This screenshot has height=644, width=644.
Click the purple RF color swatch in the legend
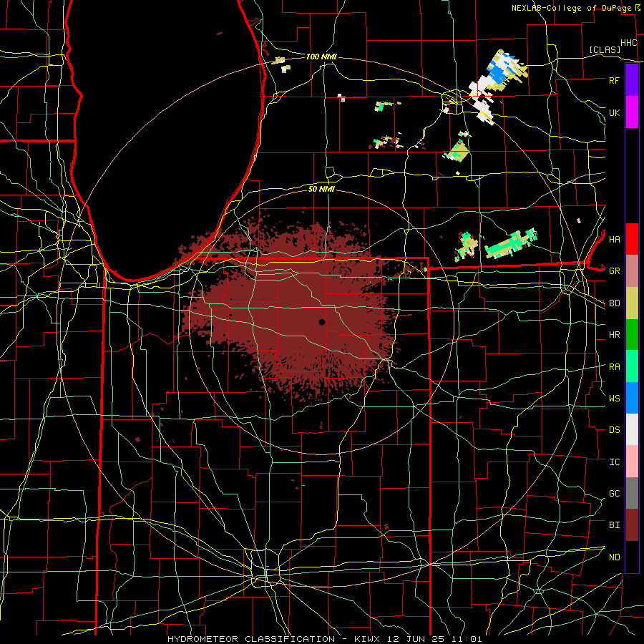[632, 80]
